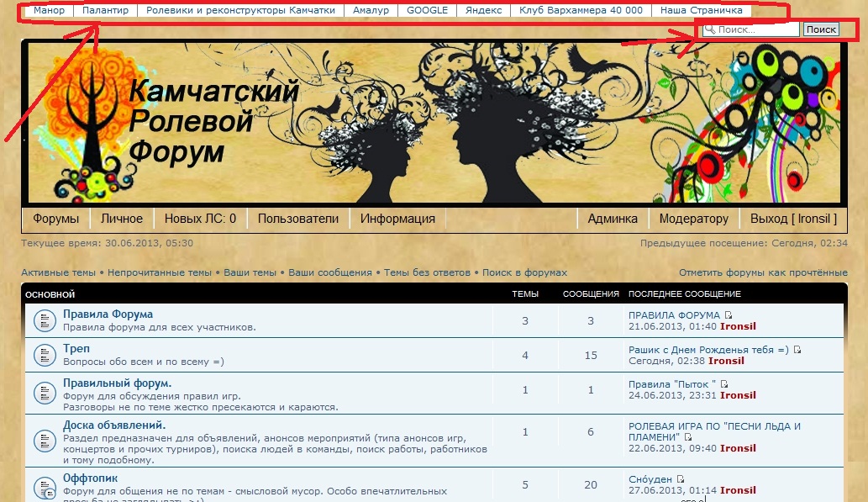Click the forum icon beside Правила Форума
The image size is (868, 502).
click(x=45, y=320)
